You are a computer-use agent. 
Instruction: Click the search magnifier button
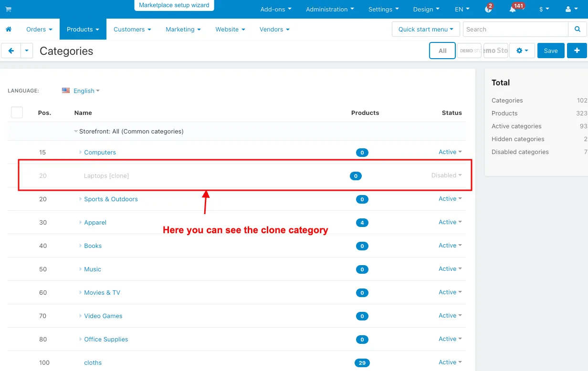click(x=577, y=29)
